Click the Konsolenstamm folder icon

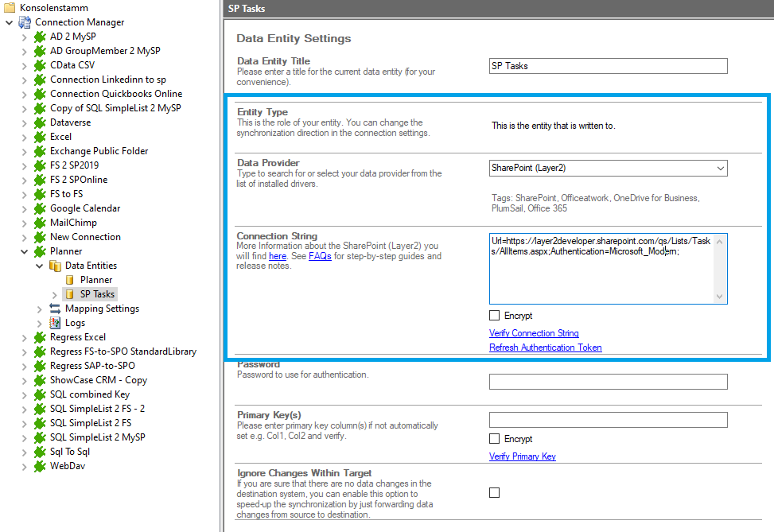point(10,7)
